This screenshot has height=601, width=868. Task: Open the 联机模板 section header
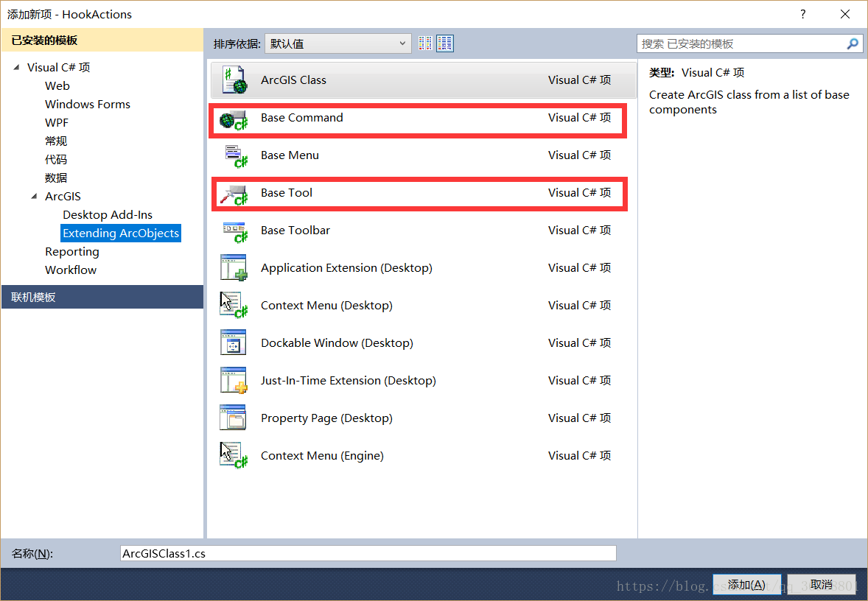(102, 297)
